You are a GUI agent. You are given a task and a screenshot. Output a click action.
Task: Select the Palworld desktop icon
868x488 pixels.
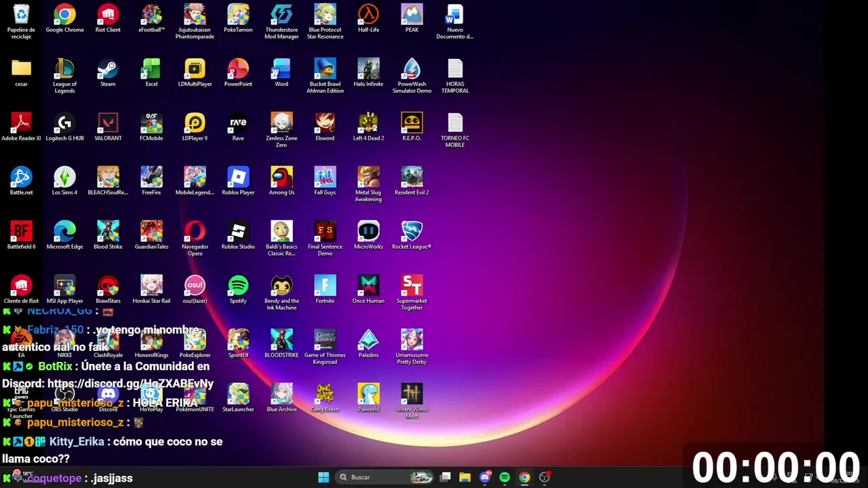pos(368,399)
